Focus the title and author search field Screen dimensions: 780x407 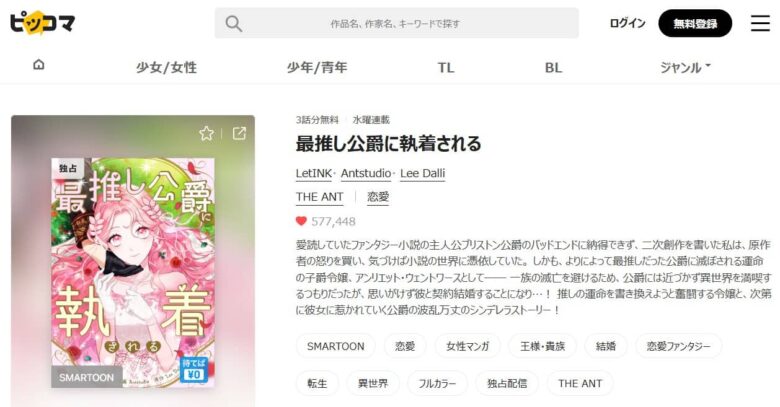[x=396, y=23]
